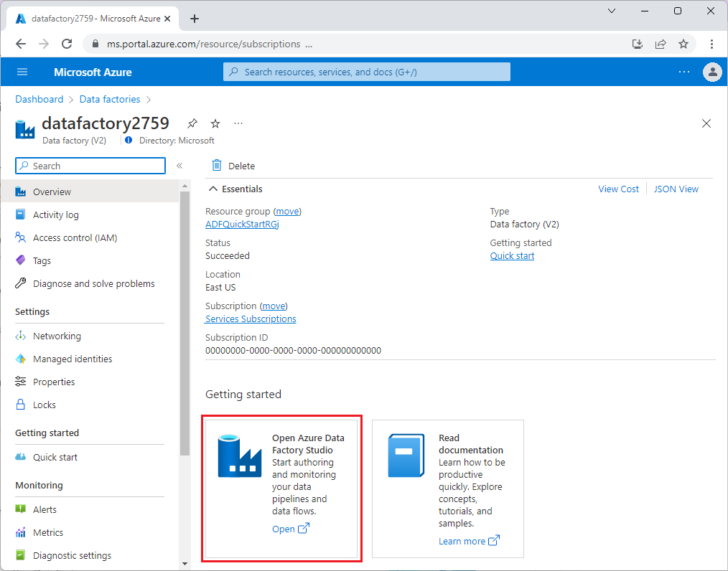The height and width of the screenshot is (571, 728).
Task: Add datafactory2759 to favorites
Action: point(215,123)
